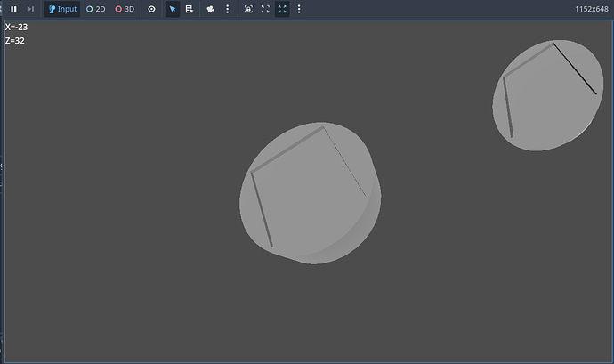Click the fixed-size embed icon
The height and width of the screenshot is (364, 614).
[x=248, y=9]
